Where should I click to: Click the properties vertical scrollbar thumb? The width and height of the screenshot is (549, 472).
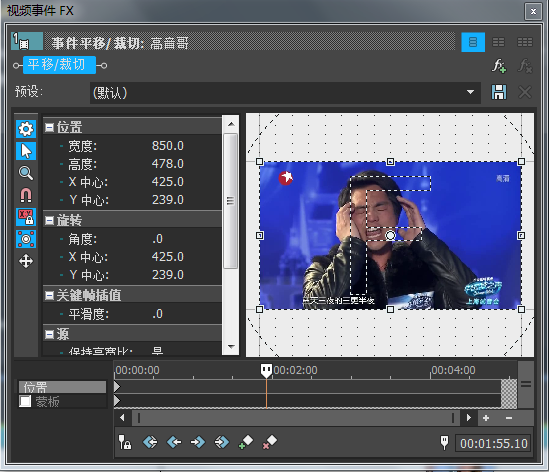[230, 201]
